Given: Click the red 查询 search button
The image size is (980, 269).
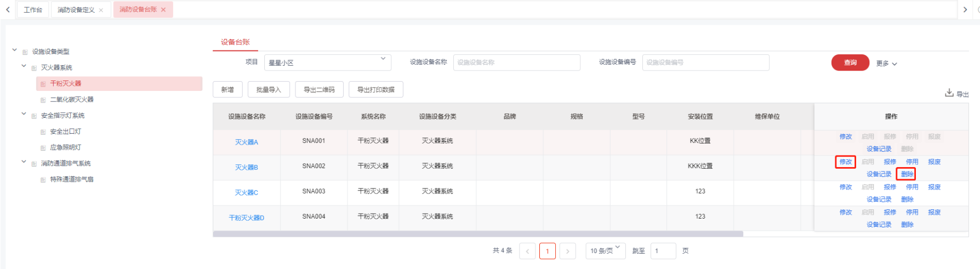Looking at the screenshot, I should coord(850,62).
